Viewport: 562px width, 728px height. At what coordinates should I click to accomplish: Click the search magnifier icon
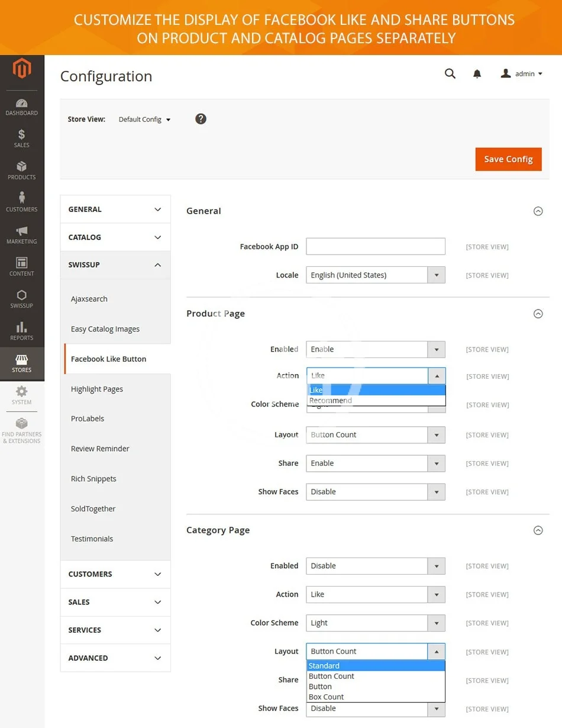[x=450, y=74]
